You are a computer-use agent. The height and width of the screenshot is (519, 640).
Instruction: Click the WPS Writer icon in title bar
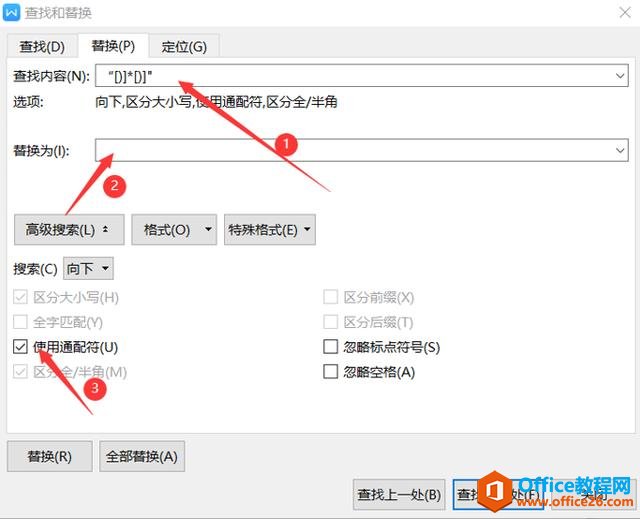tap(11, 13)
